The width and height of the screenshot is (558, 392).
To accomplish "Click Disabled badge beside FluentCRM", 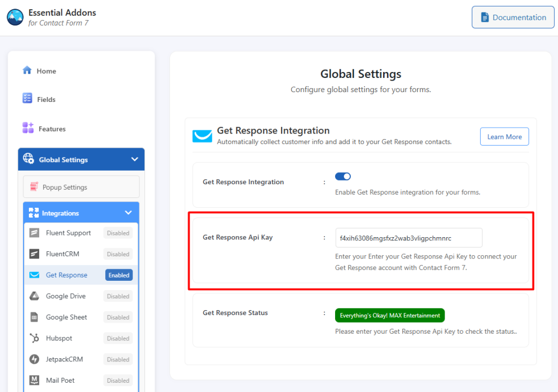I will point(118,254).
